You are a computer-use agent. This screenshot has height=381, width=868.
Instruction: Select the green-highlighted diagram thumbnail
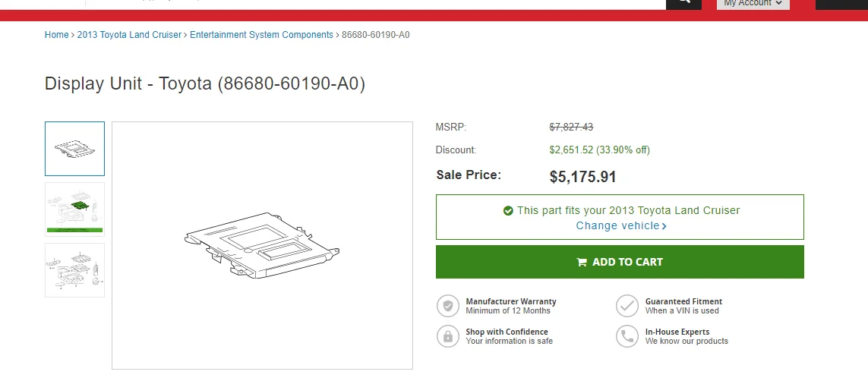[x=74, y=209]
